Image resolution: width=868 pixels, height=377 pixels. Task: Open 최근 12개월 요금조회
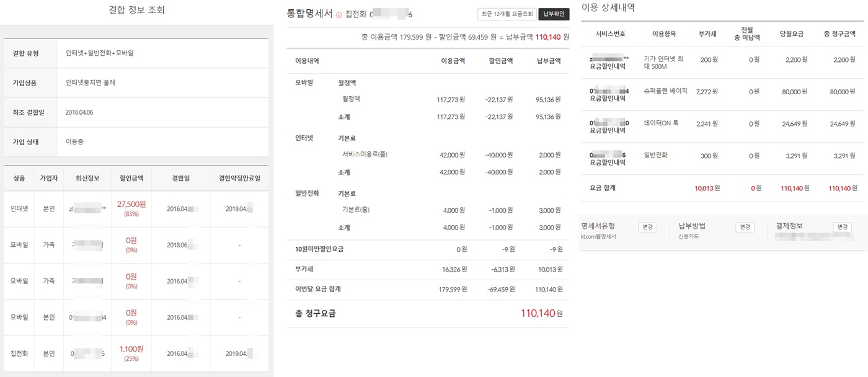click(x=506, y=14)
